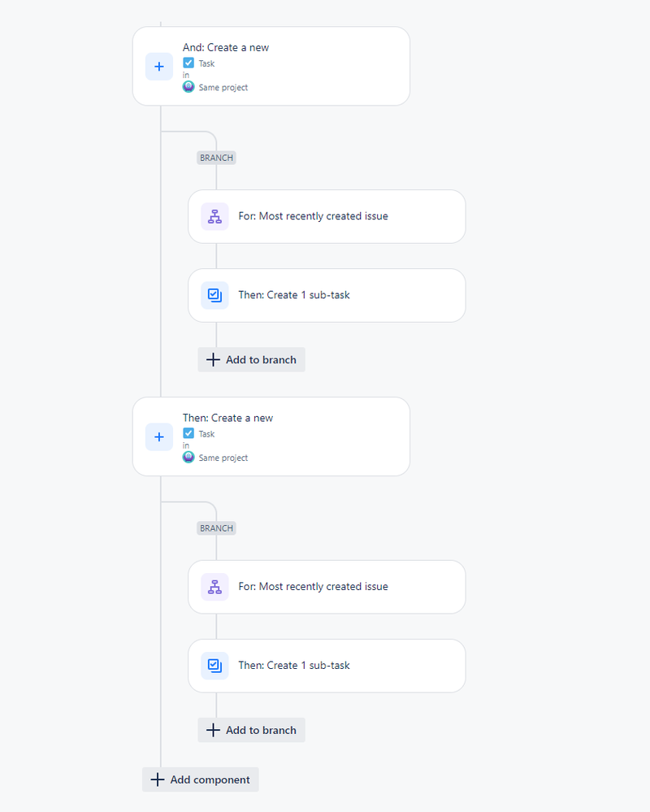Open the second For: Most recently created issue card
Viewport: 650px width, 812px height.
[x=325, y=586]
